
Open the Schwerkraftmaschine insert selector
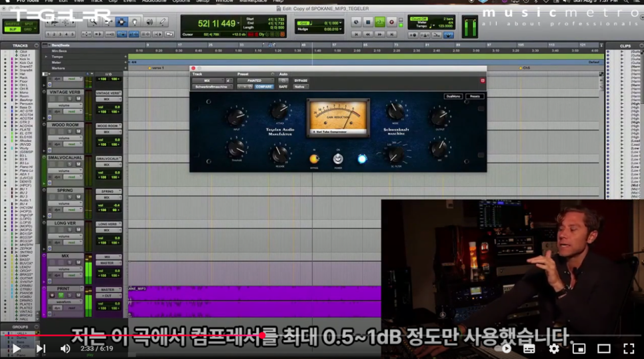pyautogui.click(x=213, y=87)
